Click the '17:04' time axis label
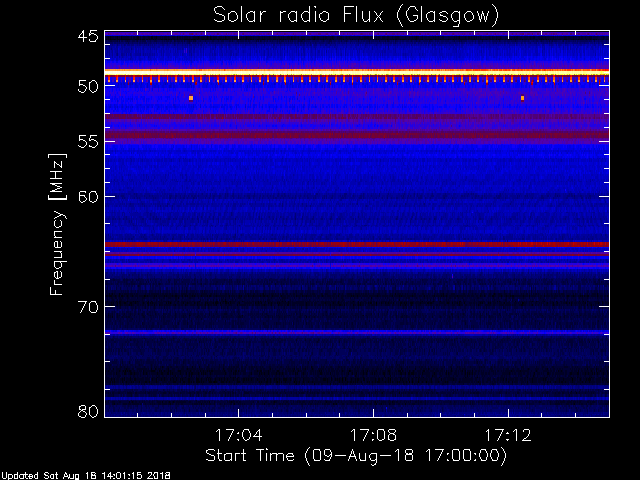This screenshot has width=640, height=480. [x=238, y=435]
